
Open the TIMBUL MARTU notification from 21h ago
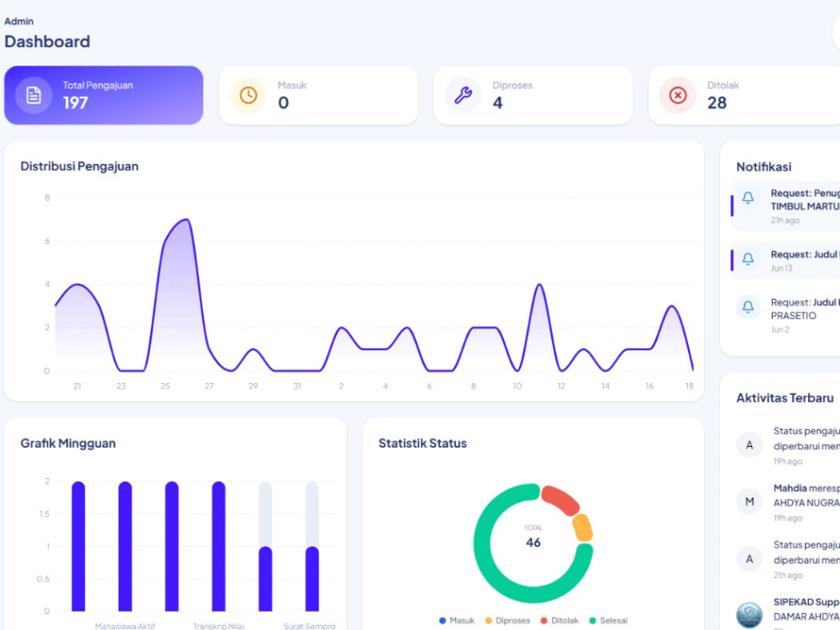(x=785, y=207)
